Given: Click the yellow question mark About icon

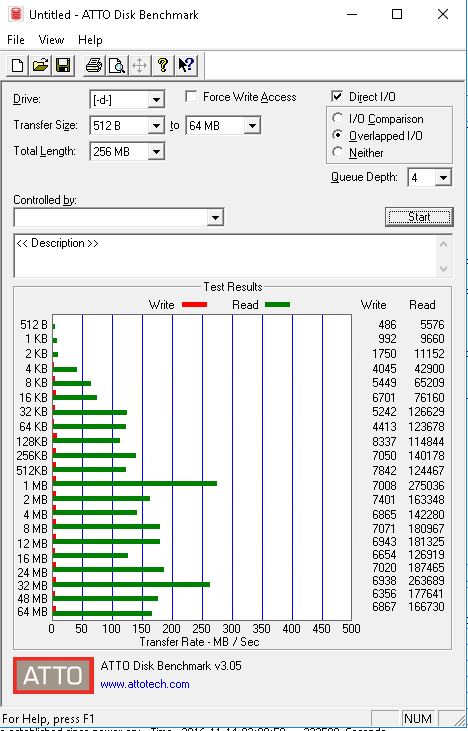Looking at the screenshot, I should click(163, 65).
